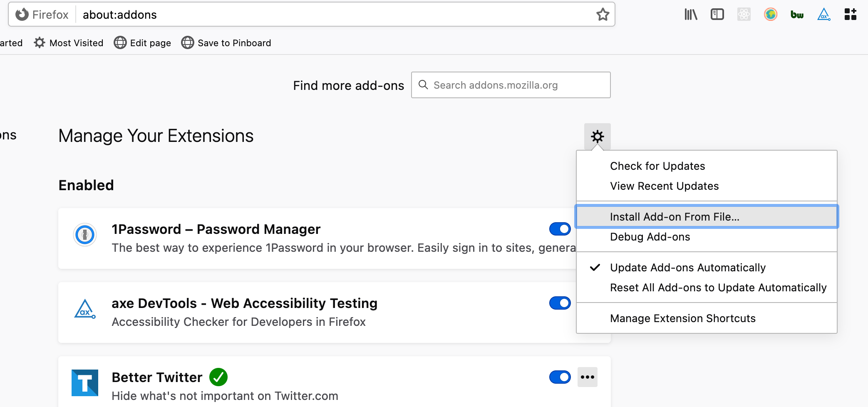Image resolution: width=868 pixels, height=407 pixels.
Task: Click the 1Password extension icon
Action: tap(85, 235)
